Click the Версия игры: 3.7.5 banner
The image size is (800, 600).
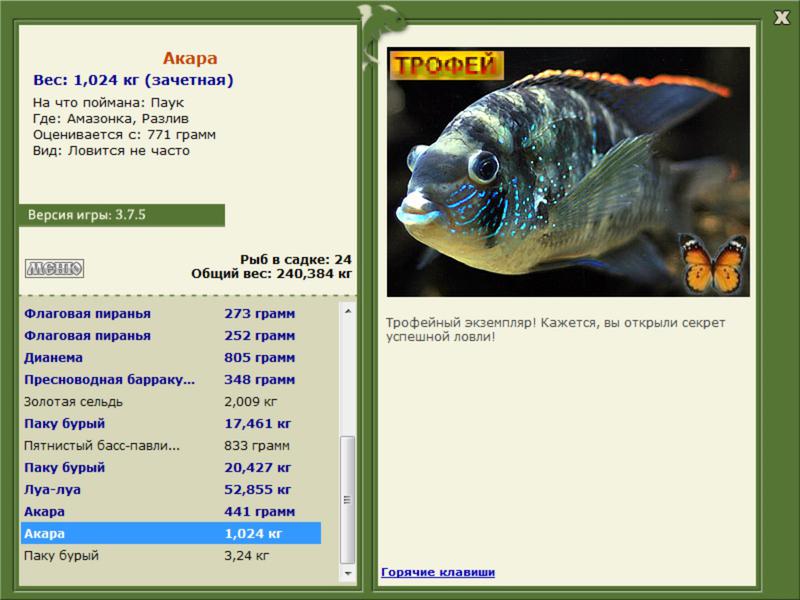click(x=122, y=215)
